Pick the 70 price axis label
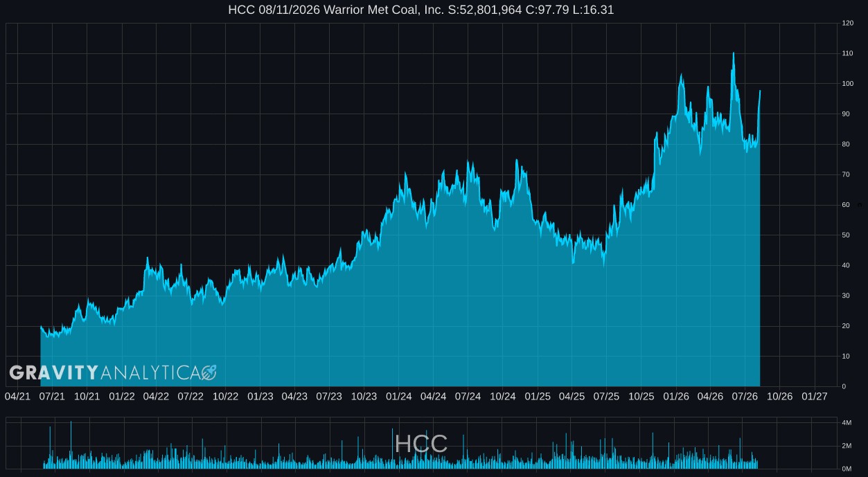The image size is (868, 477). pos(846,174)
